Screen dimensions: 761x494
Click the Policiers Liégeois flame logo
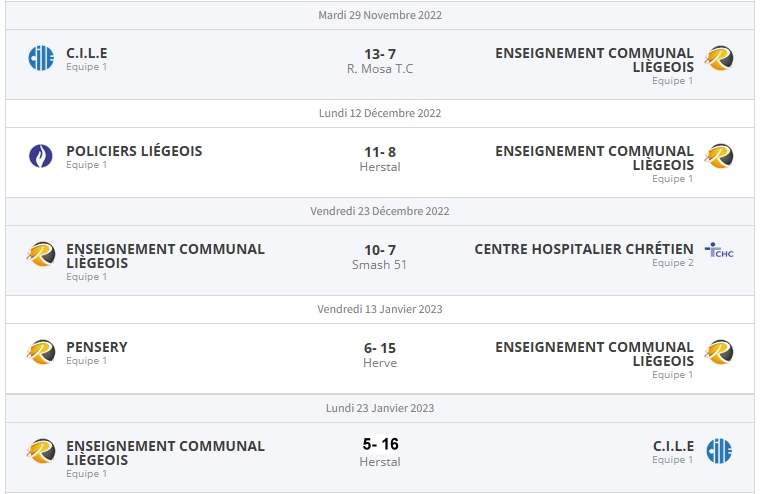tap(41, 156)
